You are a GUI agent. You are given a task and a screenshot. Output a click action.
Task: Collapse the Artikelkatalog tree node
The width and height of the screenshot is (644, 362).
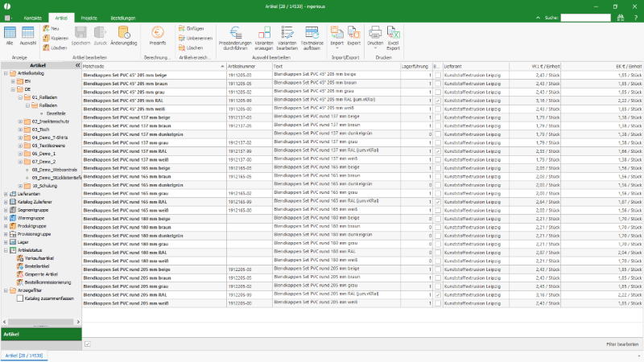point(6,73)
